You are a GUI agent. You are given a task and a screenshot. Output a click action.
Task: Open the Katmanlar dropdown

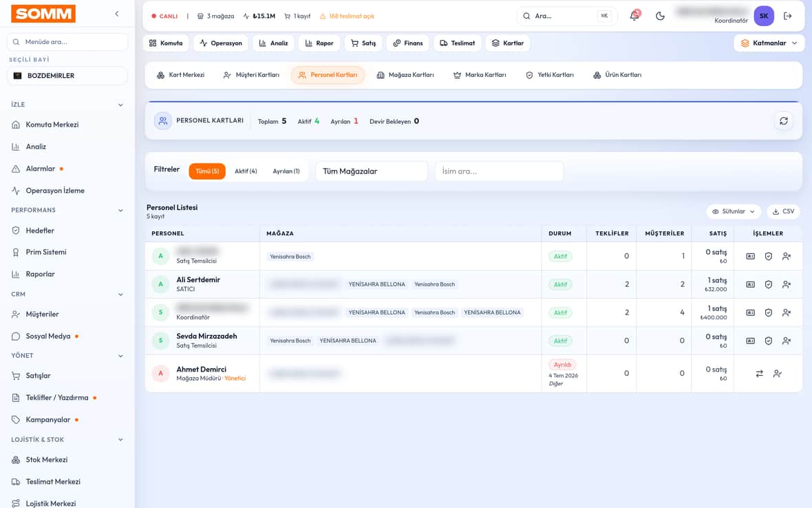pos(769,43)
